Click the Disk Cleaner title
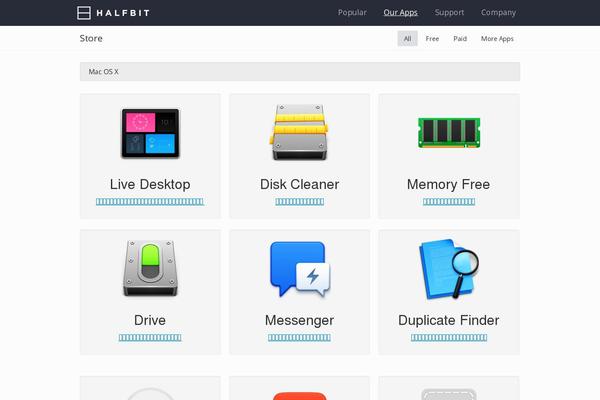Viewport: 600px width, 400px height. click(x=300, y=184)
